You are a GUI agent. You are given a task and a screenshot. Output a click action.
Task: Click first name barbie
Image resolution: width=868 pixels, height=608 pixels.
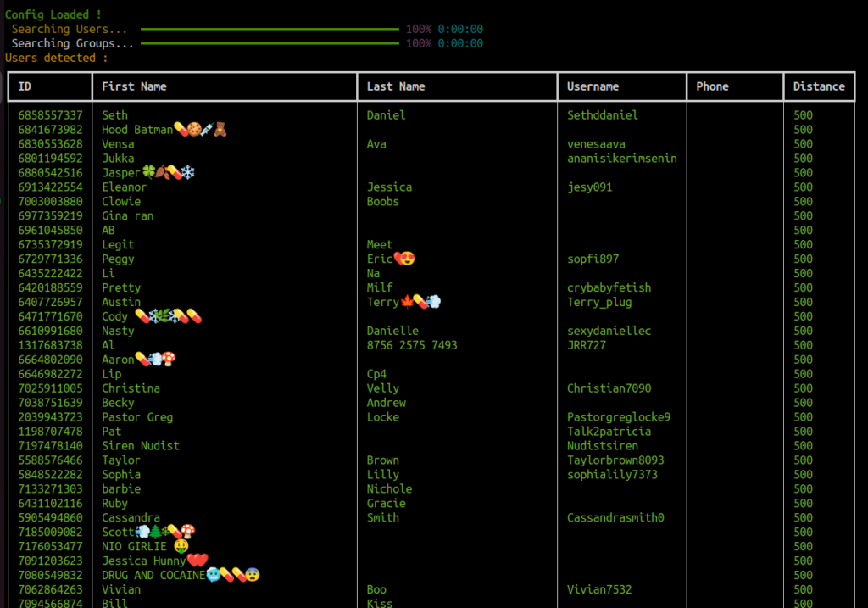[x=121, y=489]
